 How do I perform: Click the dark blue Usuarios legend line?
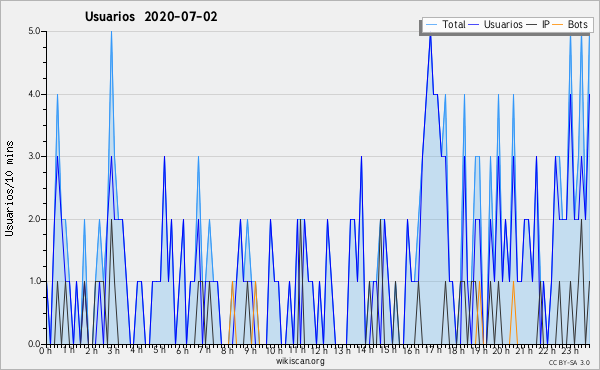(474, 24)
